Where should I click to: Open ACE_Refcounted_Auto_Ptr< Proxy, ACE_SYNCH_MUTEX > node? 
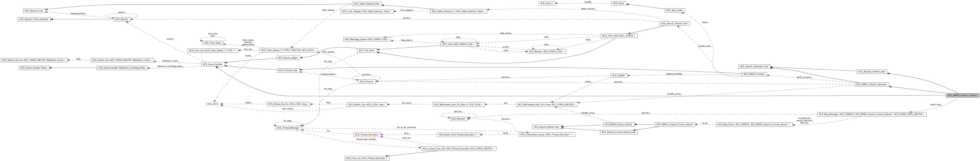546,104
